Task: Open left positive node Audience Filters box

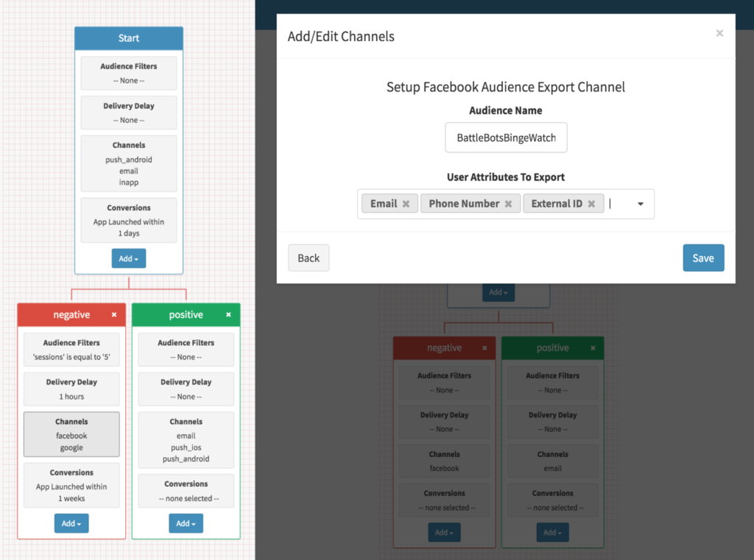Action: (x=186, y=350)
